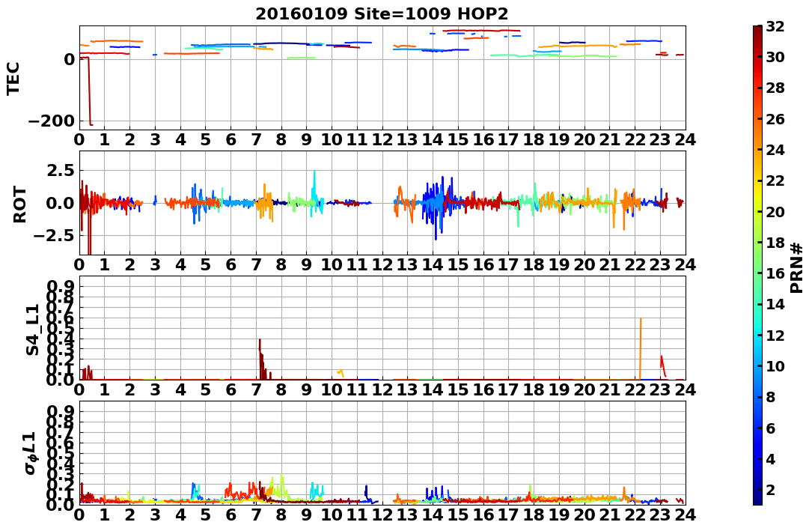Click colorbar tick label 12
The image size is (812, 531).
[x=774, y=336]
